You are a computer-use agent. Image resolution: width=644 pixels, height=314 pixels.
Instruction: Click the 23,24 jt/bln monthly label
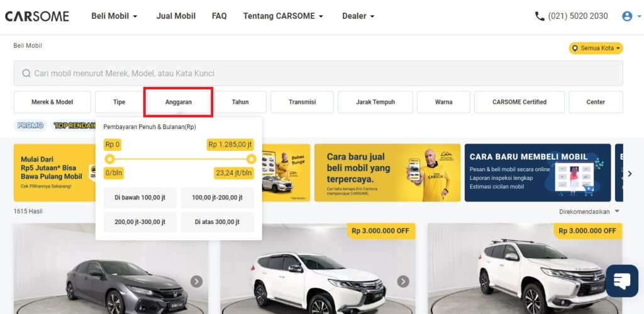[x=234, y=173]
